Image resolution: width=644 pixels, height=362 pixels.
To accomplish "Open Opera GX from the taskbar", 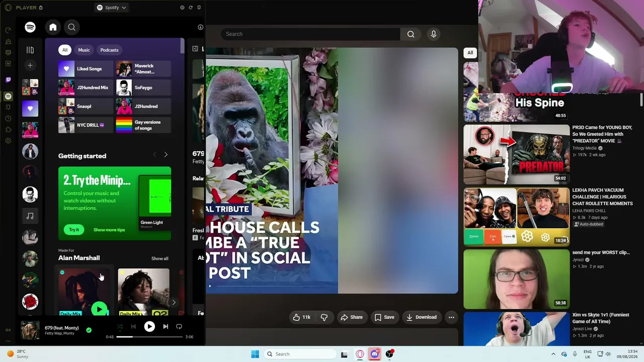I will point(360,354).
